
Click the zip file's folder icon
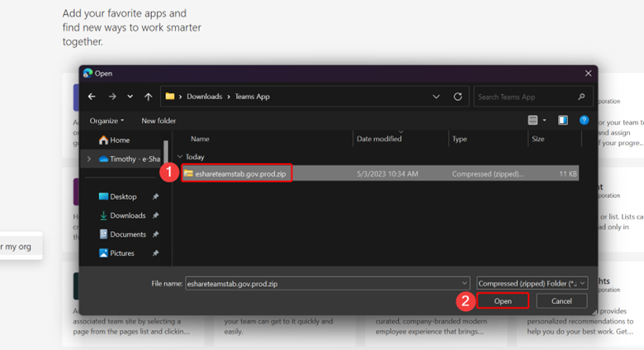(x=188, y=173)
